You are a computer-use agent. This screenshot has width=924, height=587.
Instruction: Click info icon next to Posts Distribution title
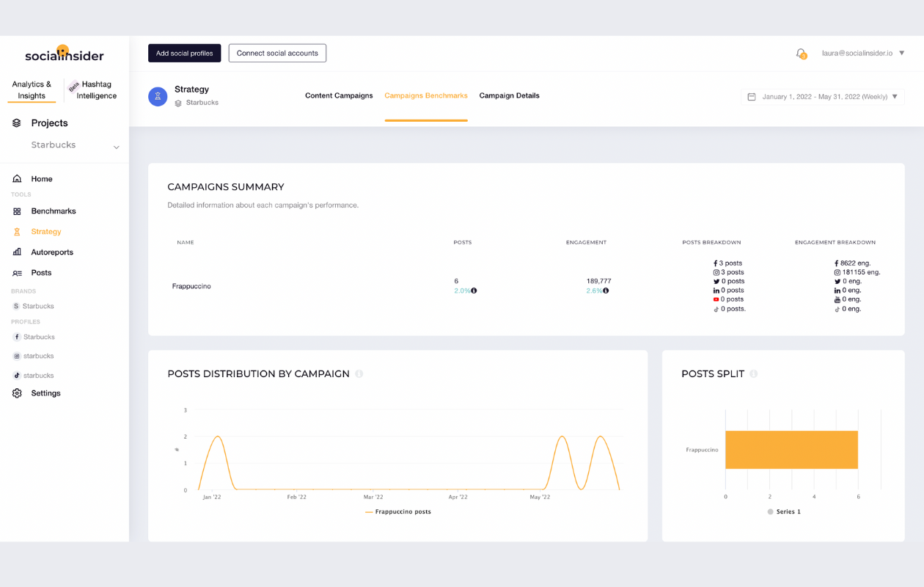pyautogui.click(x=359, y=374)
